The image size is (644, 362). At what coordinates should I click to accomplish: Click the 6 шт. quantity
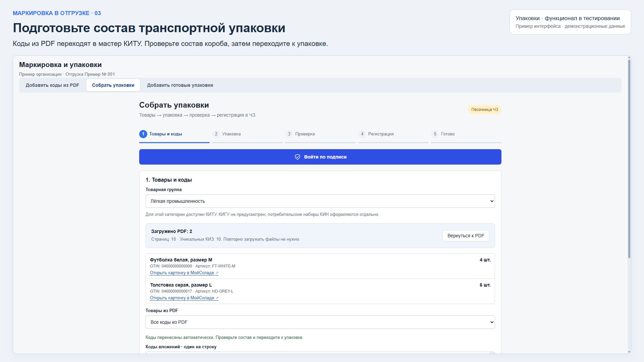pos(485,285)
